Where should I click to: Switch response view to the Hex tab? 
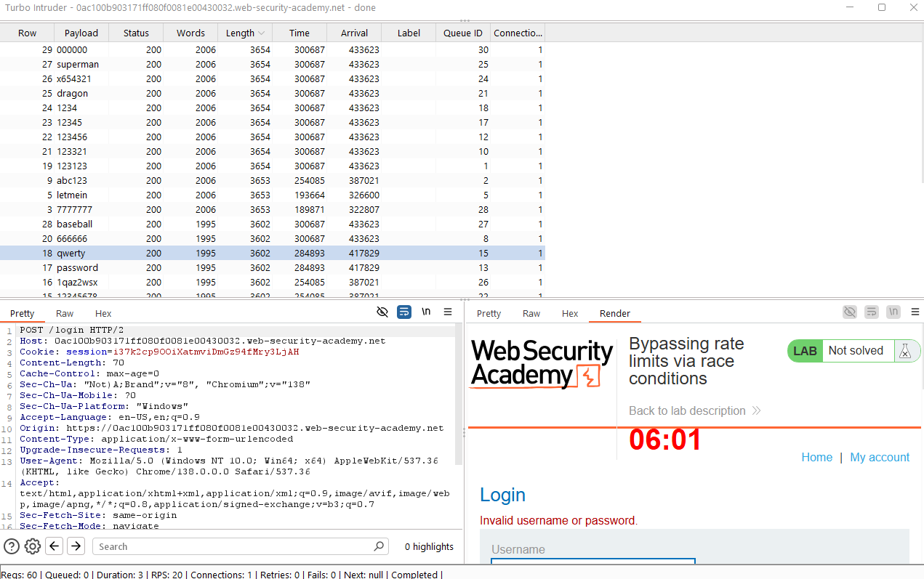coord(570,314)
